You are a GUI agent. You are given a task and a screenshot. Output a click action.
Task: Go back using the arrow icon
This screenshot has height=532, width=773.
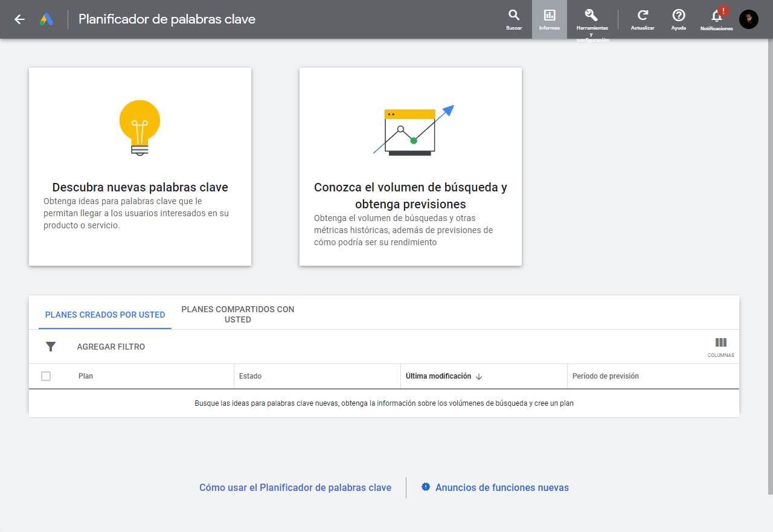tap(19, 19)
